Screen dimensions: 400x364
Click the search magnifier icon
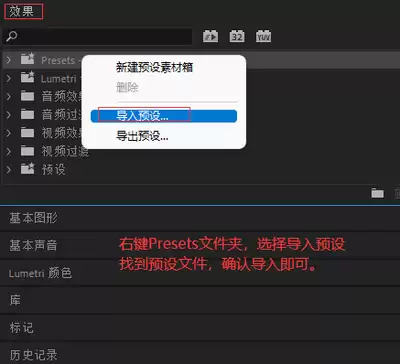click(12, 36)
